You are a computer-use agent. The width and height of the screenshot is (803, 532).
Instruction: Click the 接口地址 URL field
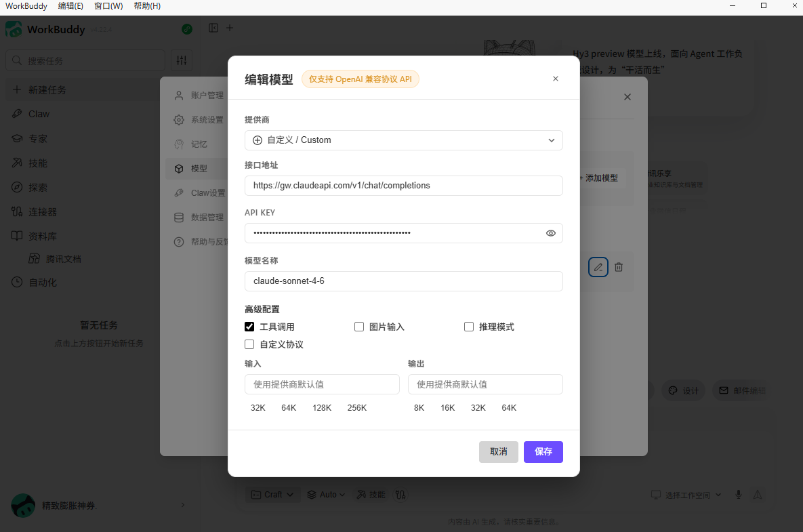click(404, 186)
